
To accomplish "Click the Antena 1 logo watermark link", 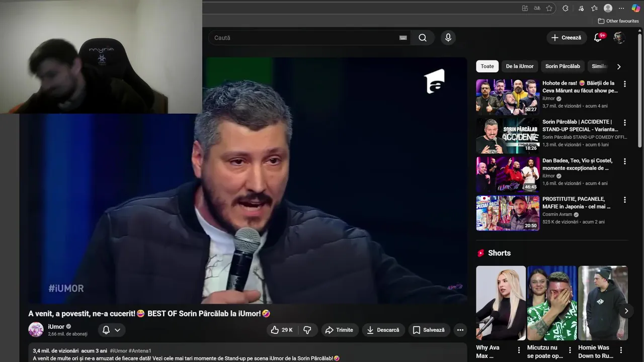I will click(436, 81).
